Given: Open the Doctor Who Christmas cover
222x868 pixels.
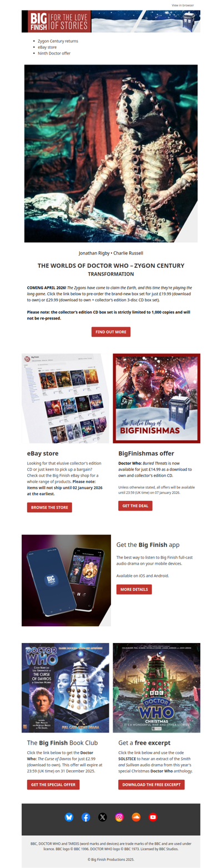Looking at the screenshot, I should [x=157, y=687].
